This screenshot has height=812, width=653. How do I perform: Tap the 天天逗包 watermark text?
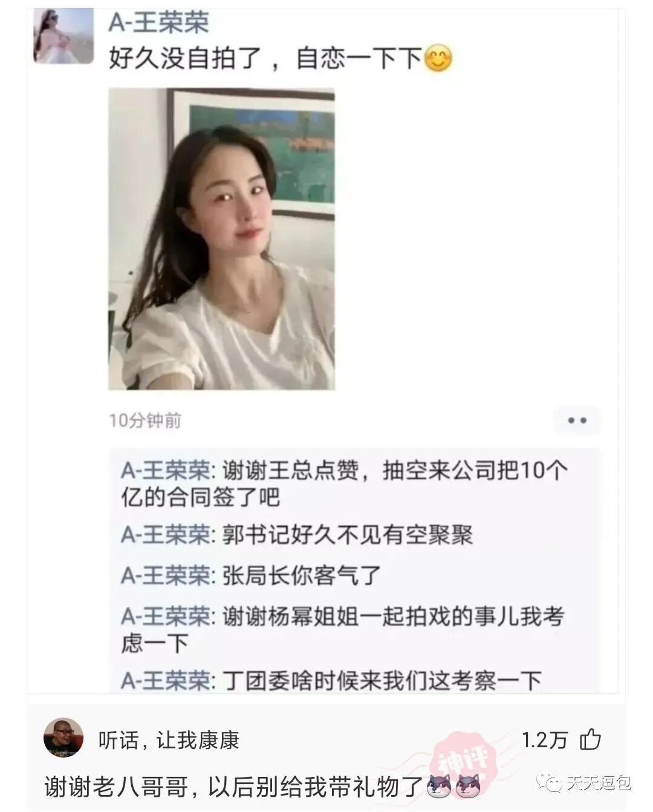tap(599, 783)
